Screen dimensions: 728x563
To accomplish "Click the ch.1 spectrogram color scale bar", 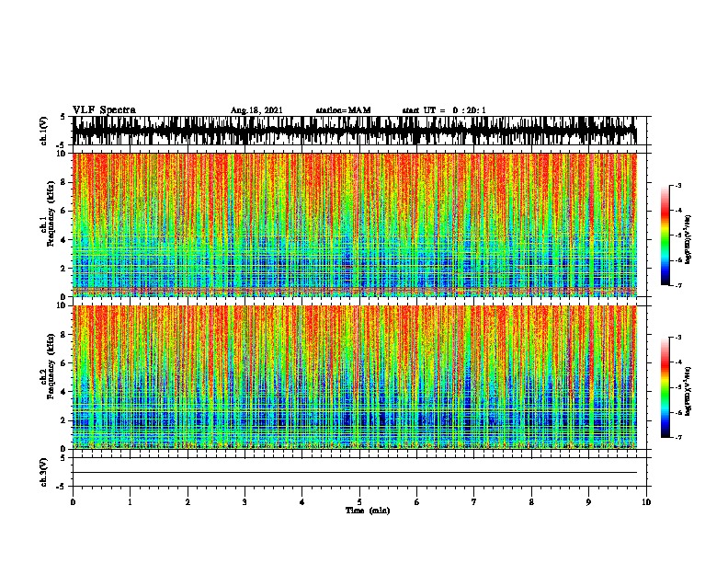I will [x=665, y=236].
